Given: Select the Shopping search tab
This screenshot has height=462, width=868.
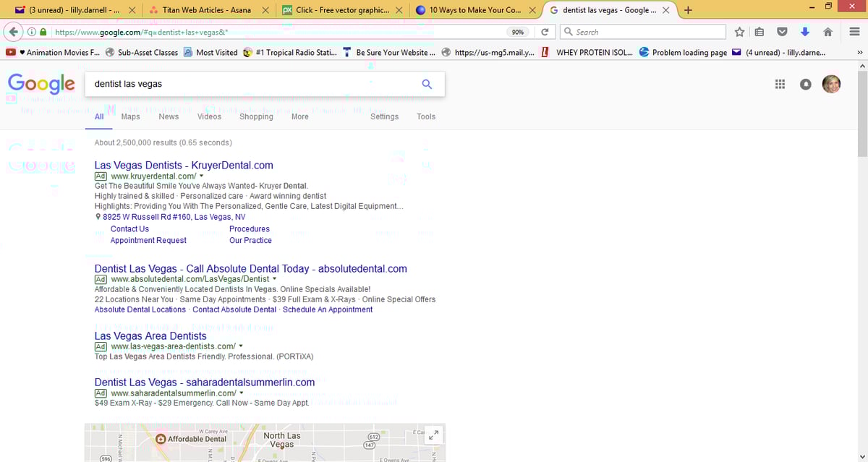Looking at the screenshot, I should pos(257,116).
